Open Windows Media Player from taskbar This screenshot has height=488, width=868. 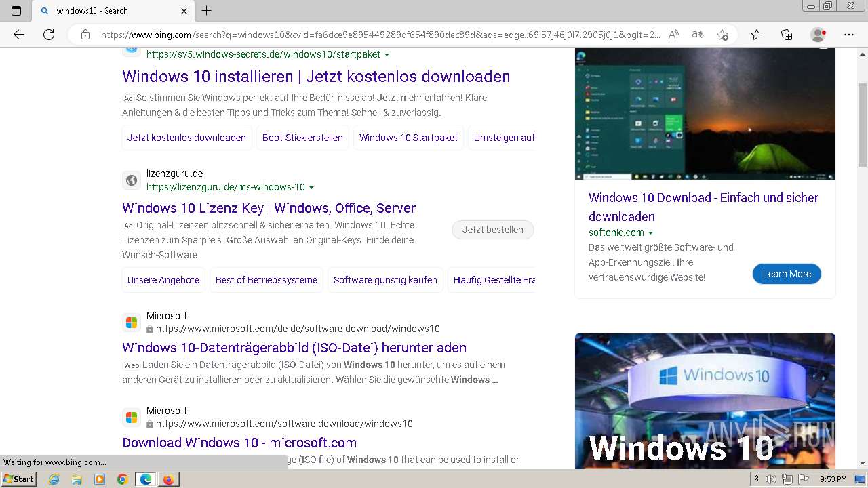100,479
